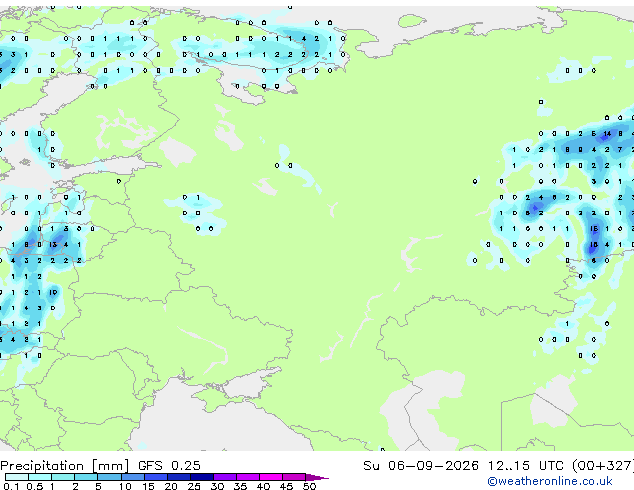The width and height of the screenshot is (634, 490).
Task: Click the '0.1' legend scale label
Action: pos(11,486)
